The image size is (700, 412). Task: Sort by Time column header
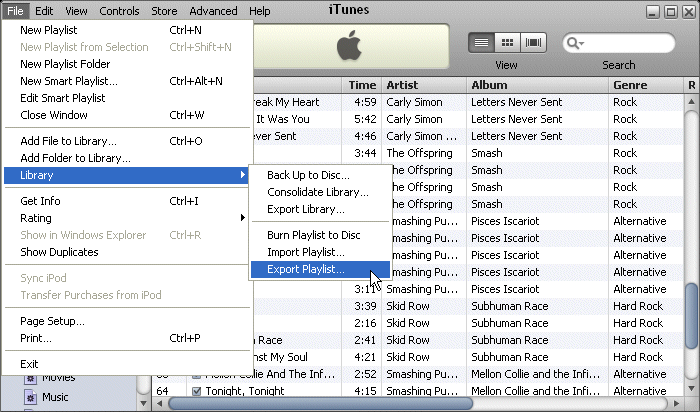362,85
